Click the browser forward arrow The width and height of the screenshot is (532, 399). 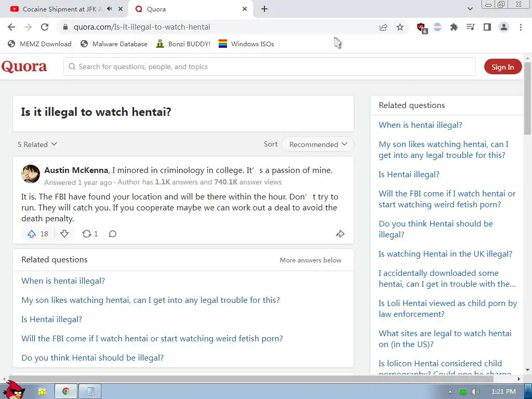tap(28, 27)
